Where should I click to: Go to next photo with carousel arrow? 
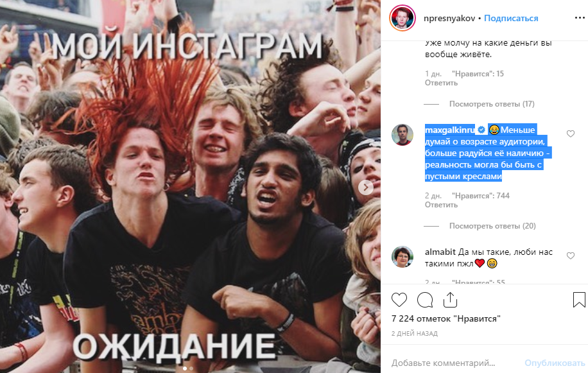[366, 187]
